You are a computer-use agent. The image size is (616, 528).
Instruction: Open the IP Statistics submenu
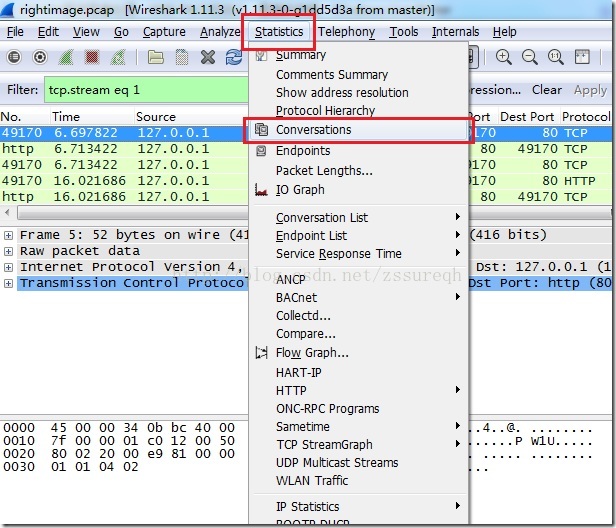tap(359, 506)
